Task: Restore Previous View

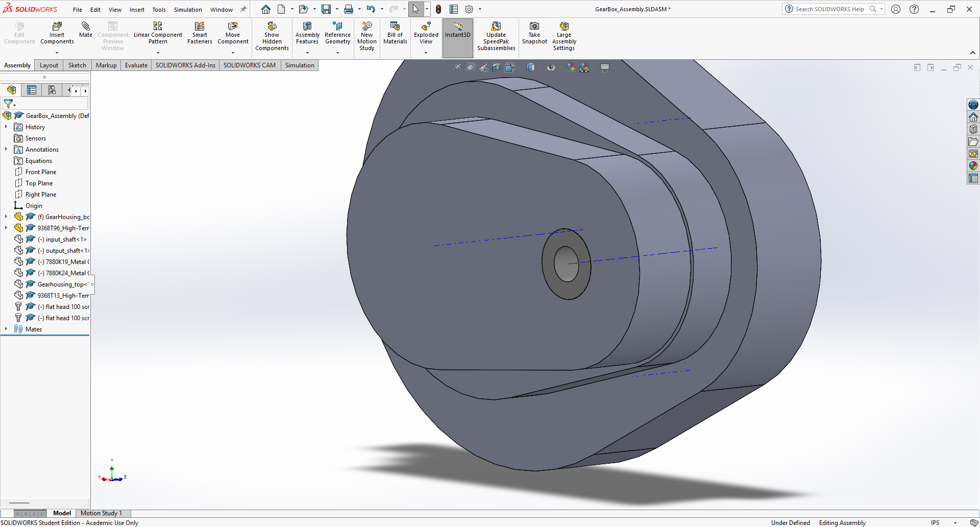Action: click(483, 67)
